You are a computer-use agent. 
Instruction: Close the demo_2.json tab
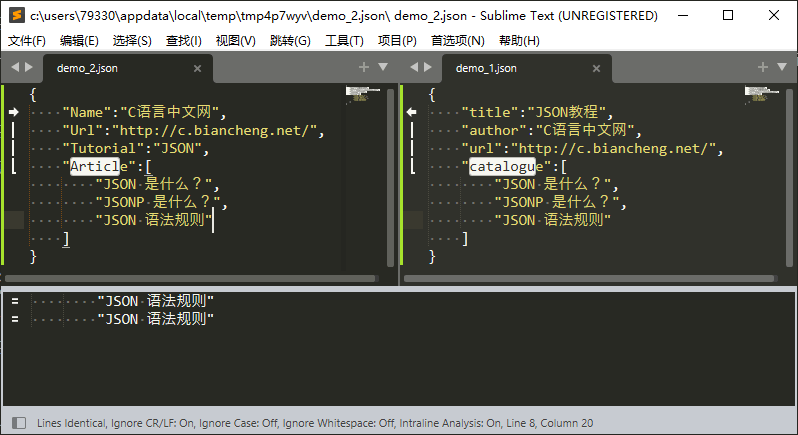point(197,68)
